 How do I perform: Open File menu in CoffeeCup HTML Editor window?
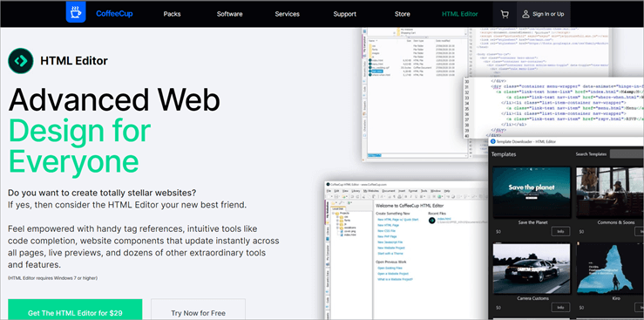coord(329,191)
